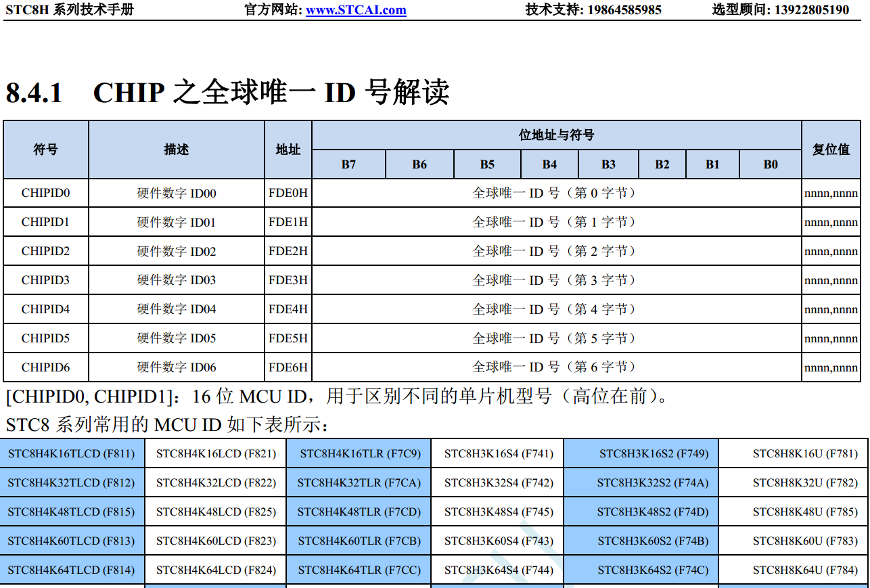Click the B0 bit column header
This screenshot has height=588, width=870.
click(x=771, y=164)
